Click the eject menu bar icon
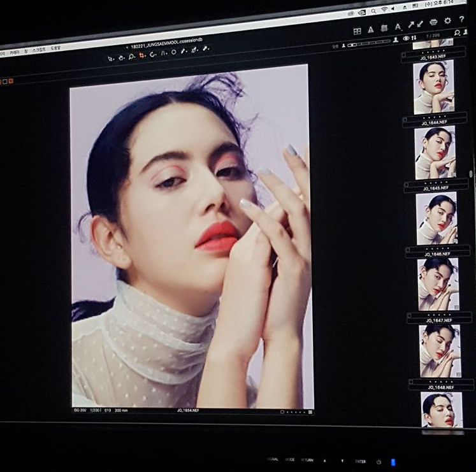 point(405,8)
